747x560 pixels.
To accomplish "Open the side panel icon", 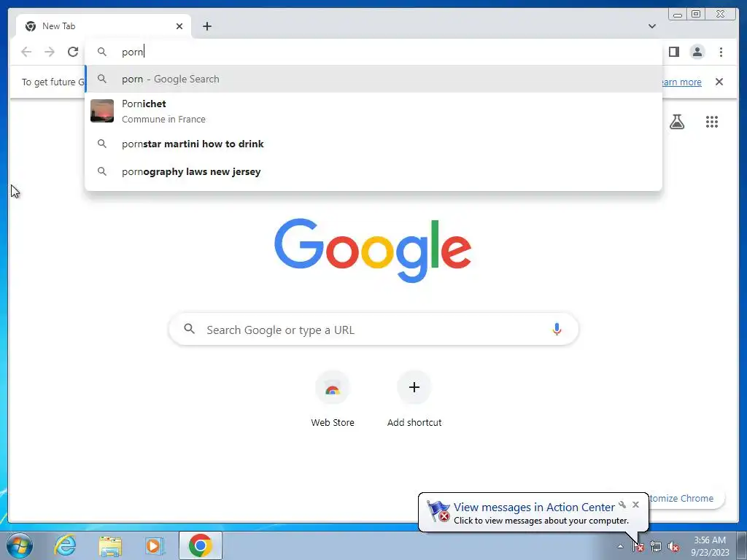I will (x=673, y=52).
